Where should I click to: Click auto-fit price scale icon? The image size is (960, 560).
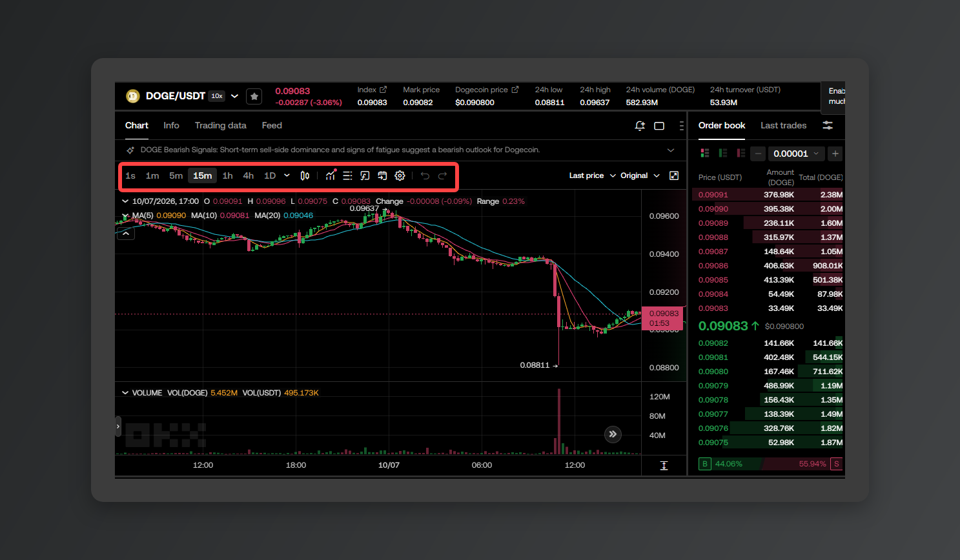[664, 466]
